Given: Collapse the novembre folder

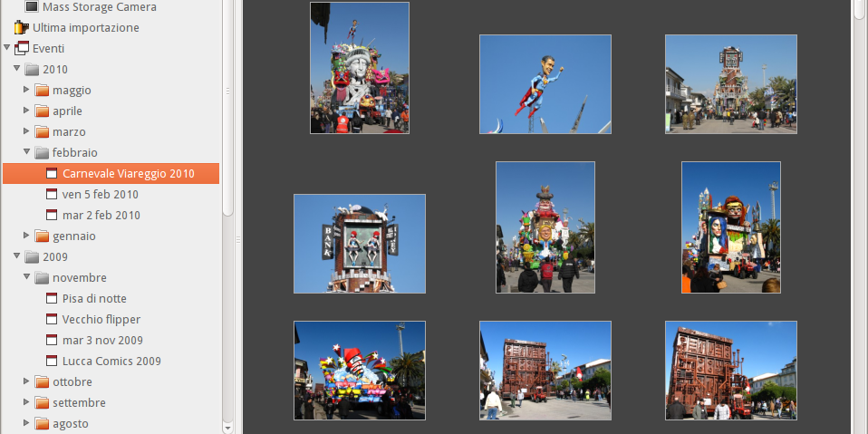Looking at the screenshot, I should tap(27, 278).
